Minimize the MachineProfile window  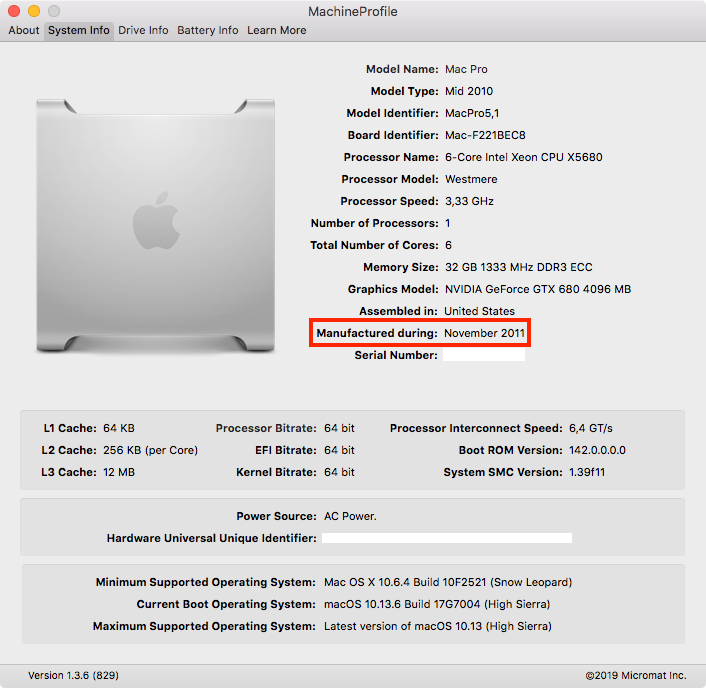(34, 11)
